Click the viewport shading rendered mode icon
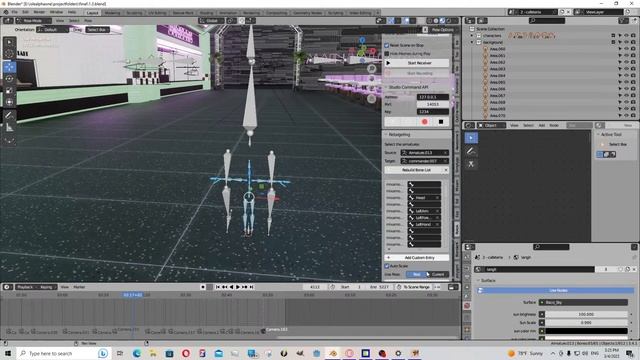 (449, 20)
